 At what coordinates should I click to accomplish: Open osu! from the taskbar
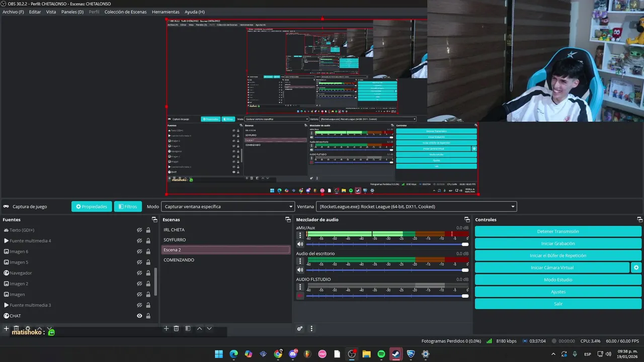point(322,354)
